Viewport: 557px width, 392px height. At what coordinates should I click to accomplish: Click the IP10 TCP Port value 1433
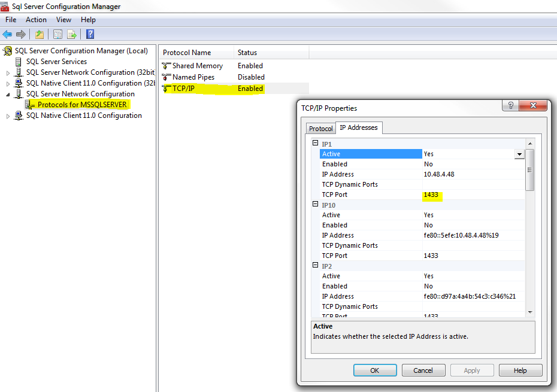[x=431, y=256]
